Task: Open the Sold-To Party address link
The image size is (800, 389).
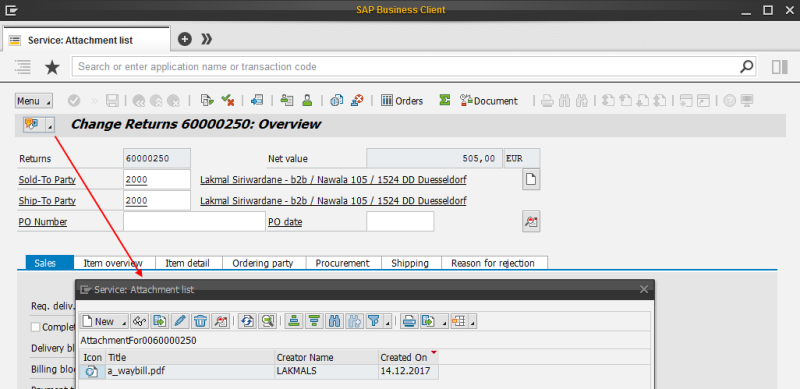Action: (x=333, y=180)
